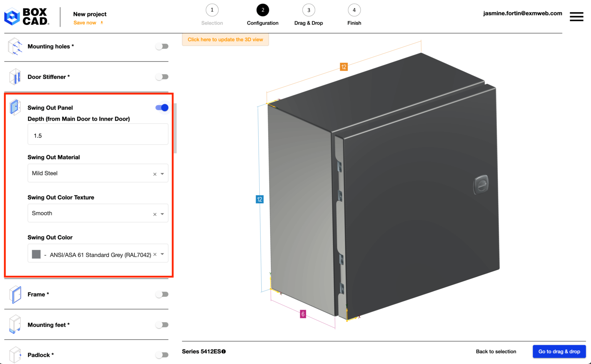Open the Swing Out Material dropdown
This screenshot has height=364, width=591.
(x=162, y=173)
